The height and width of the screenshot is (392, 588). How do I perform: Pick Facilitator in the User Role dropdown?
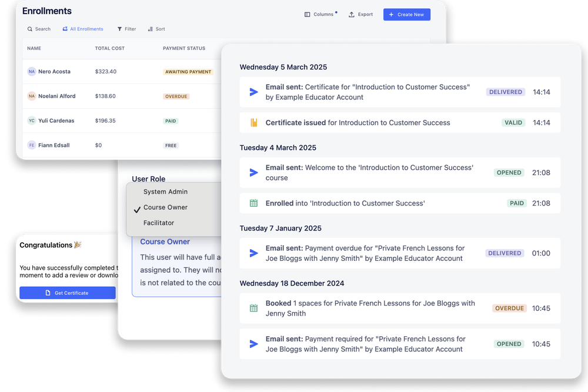click(159, 223)
